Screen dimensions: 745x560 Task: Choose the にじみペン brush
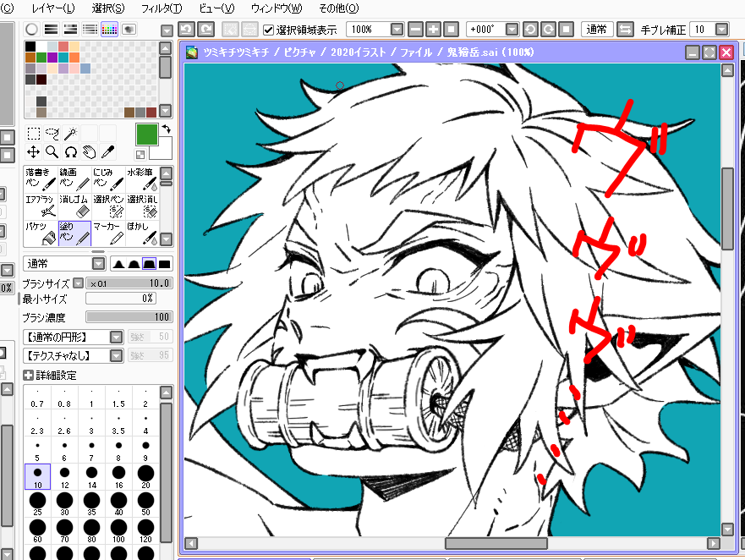pyautogui.click(x=108, y=178)
